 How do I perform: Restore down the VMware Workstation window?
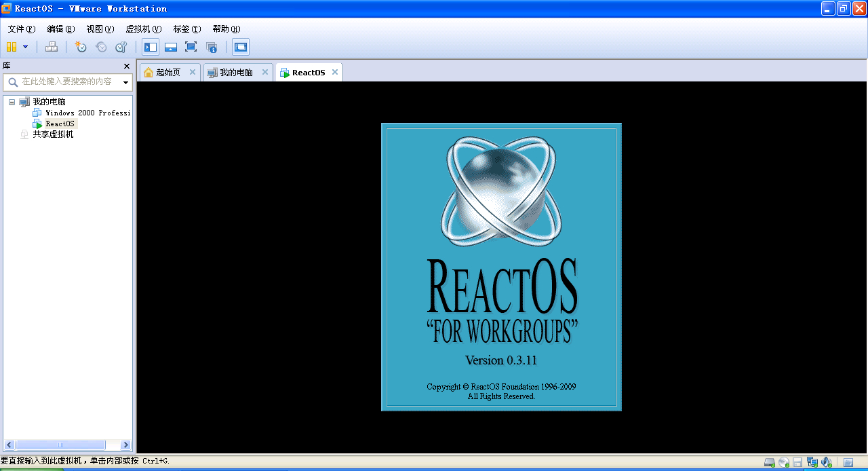[x=844, y=8]
